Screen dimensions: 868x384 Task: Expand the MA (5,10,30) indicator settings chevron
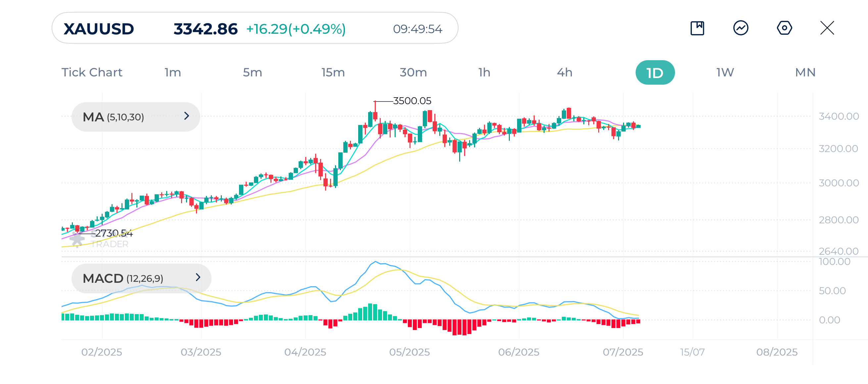tap(186, 117)
